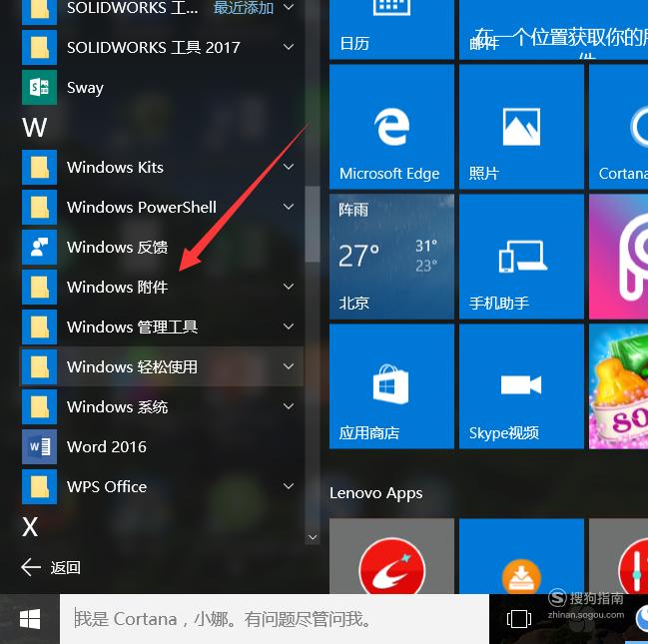Expand the Windows PowerShell chevron

pos(289,207)
